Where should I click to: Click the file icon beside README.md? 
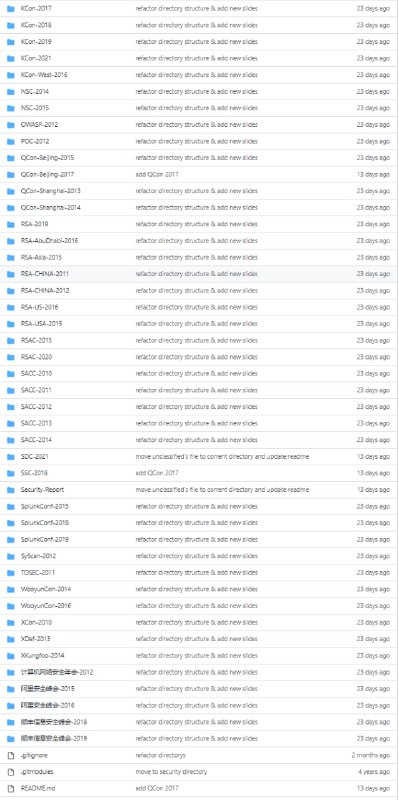(11, 788)
